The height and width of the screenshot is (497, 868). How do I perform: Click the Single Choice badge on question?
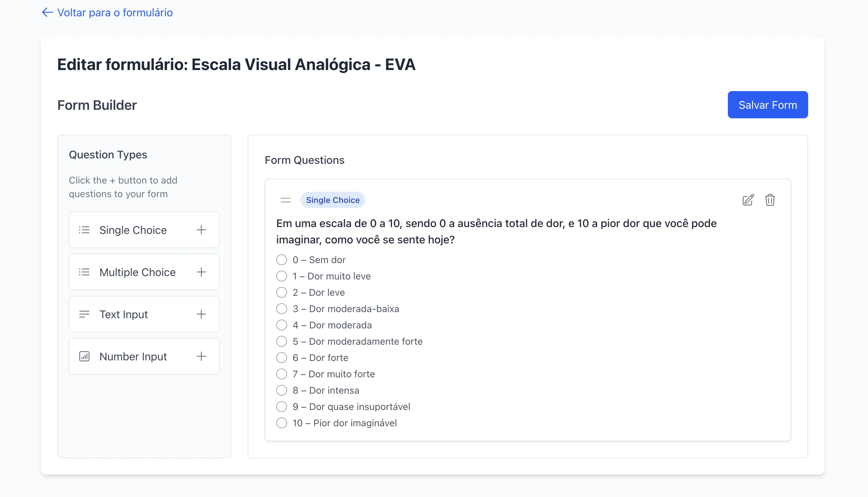point(333,200)
